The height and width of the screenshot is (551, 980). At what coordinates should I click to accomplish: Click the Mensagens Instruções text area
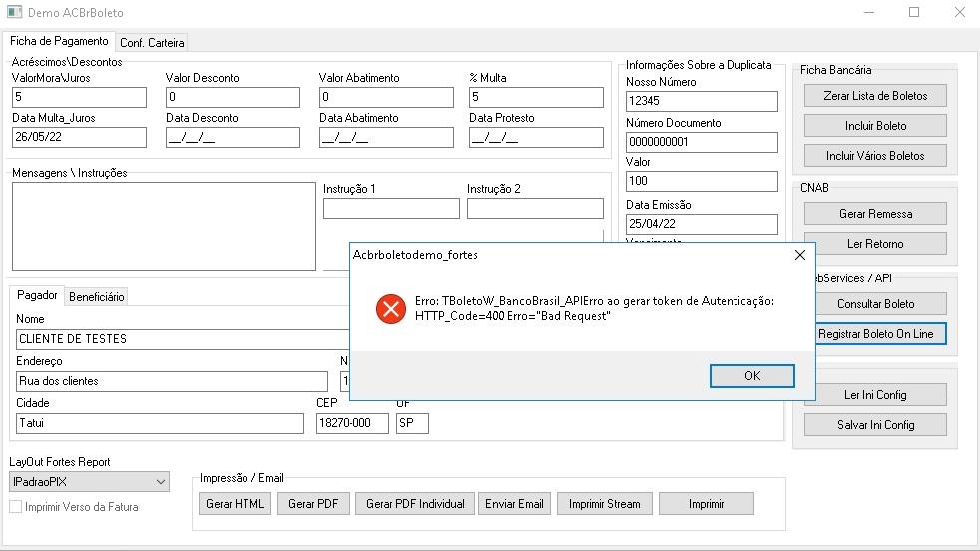point(164,226)
